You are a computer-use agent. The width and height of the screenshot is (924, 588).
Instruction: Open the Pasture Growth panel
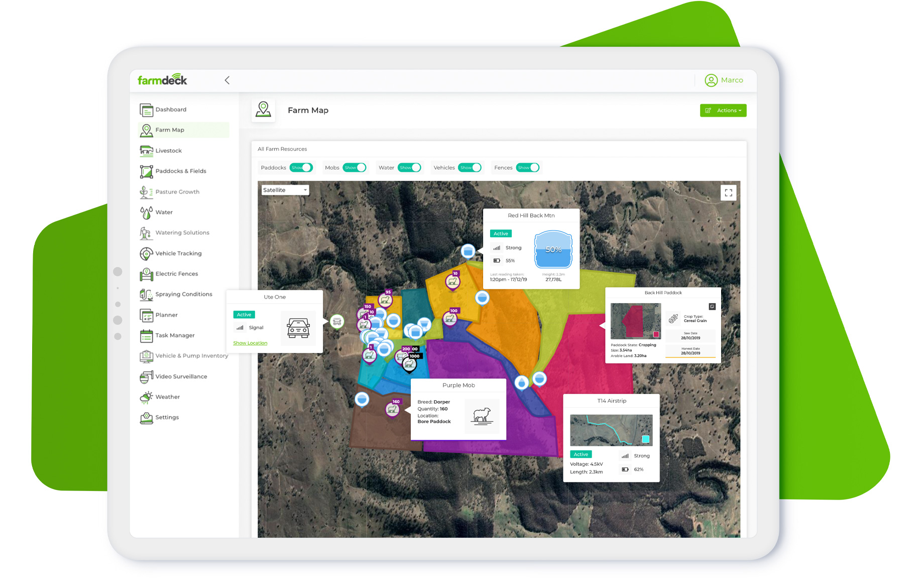(177, 191)
